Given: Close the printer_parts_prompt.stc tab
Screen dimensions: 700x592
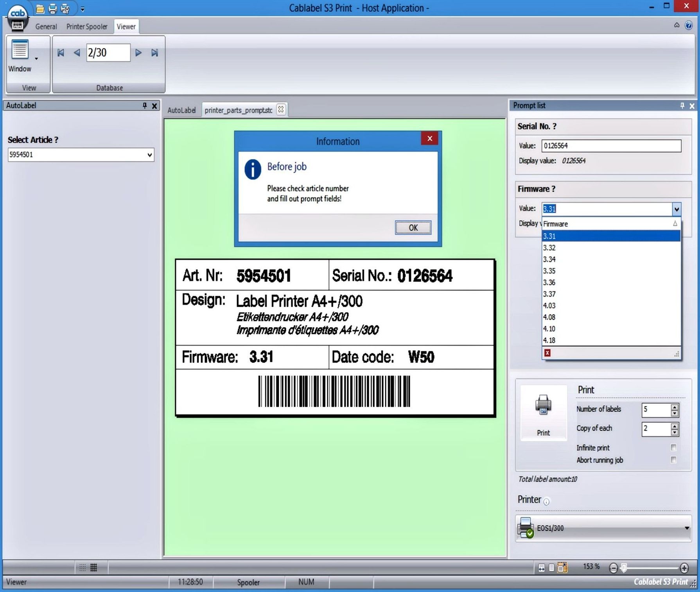Looking at the screenshot, I should click(281, 110).
